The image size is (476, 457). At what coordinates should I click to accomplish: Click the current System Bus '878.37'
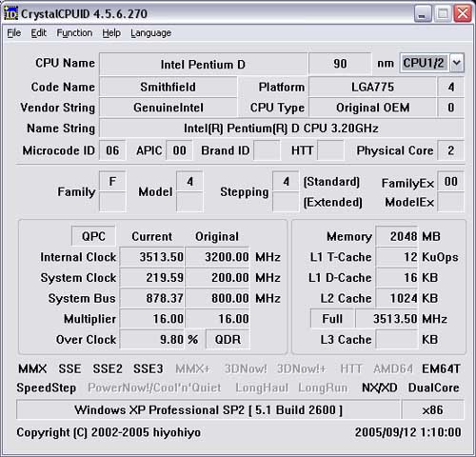[152, 298]
